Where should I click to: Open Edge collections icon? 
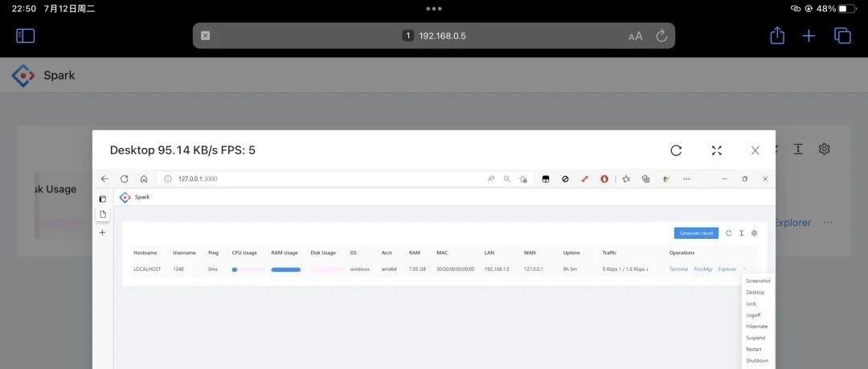[x=645, y=179]
